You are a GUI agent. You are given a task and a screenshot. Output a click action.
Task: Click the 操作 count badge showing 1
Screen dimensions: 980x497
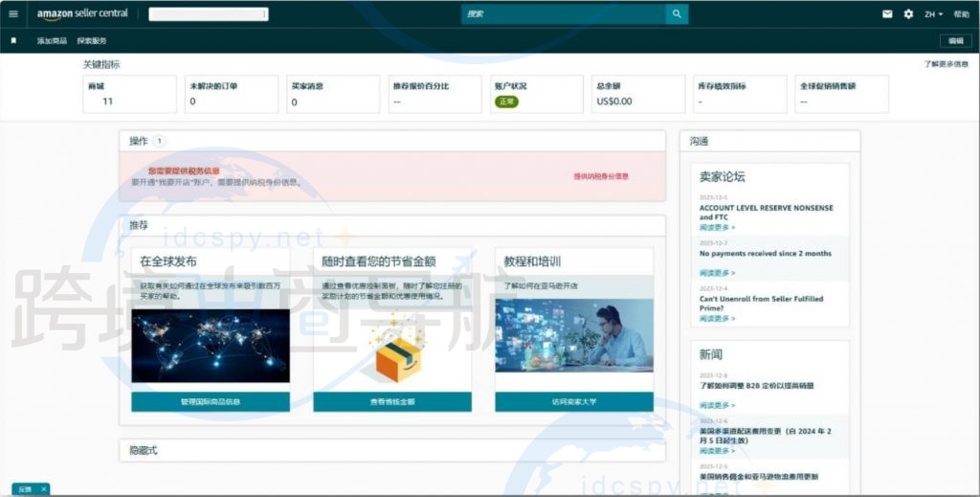pos(160,142)
